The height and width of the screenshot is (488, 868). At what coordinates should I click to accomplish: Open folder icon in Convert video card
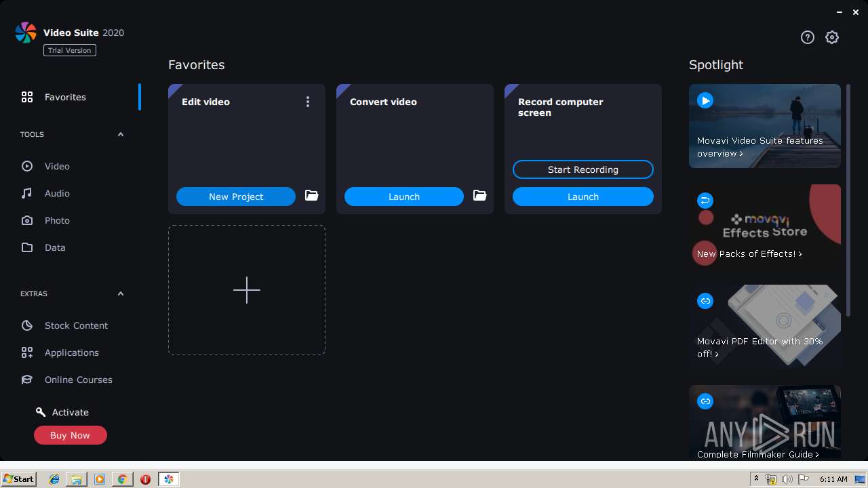[x=479, y=196]
